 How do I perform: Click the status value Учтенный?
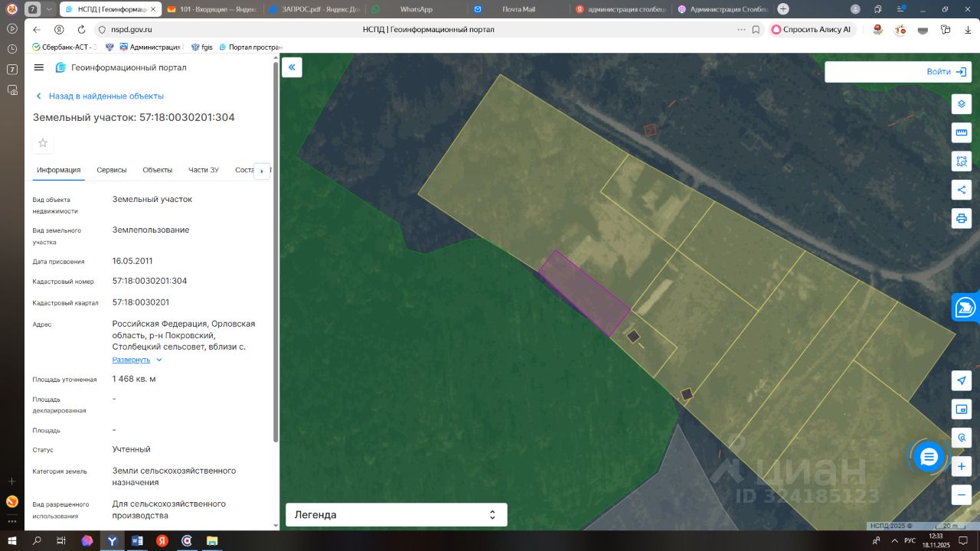coord(132,449)
